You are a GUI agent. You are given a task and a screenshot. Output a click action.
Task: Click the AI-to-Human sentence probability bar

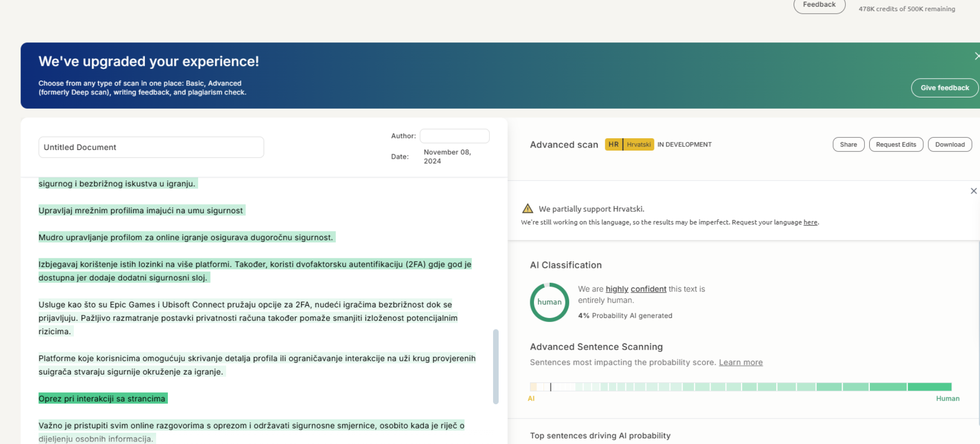pos(741,387)
